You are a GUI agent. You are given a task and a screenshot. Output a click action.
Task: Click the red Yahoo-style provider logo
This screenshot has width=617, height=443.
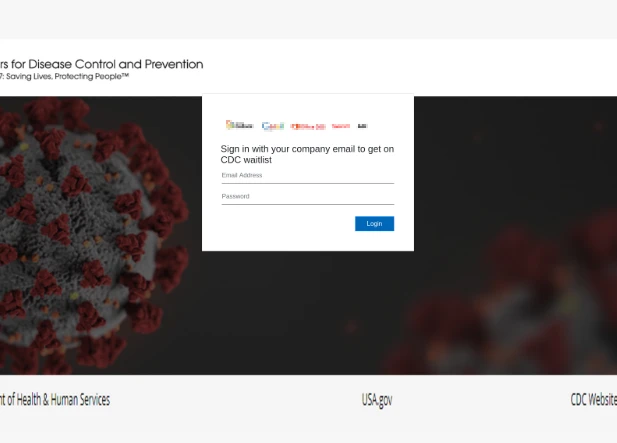pos(341,126)
